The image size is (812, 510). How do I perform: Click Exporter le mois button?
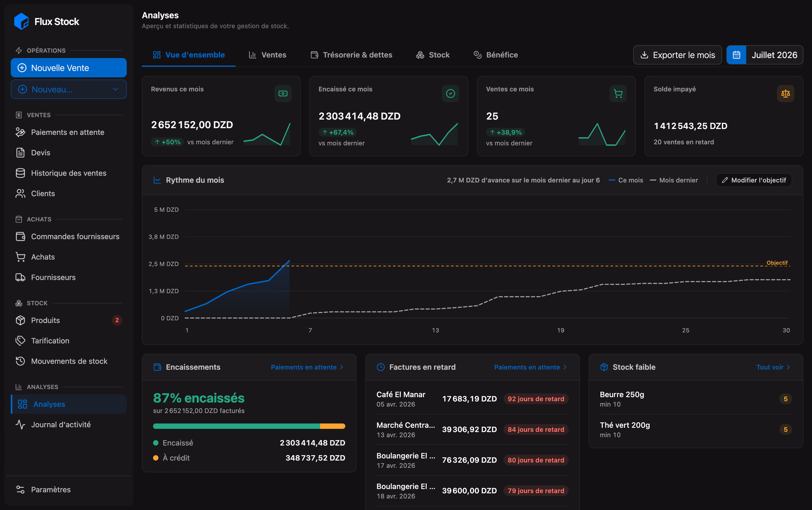[x=677, y=55]
